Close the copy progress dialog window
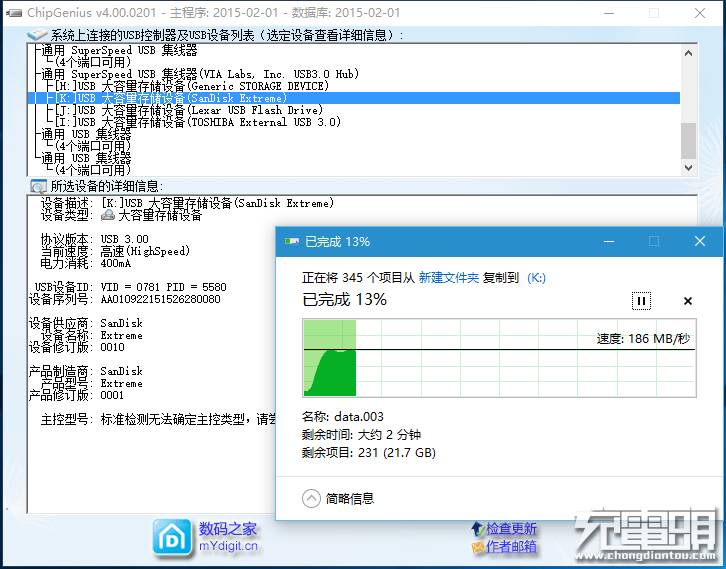Screen dimensions: 726x569 click(700, 241)
